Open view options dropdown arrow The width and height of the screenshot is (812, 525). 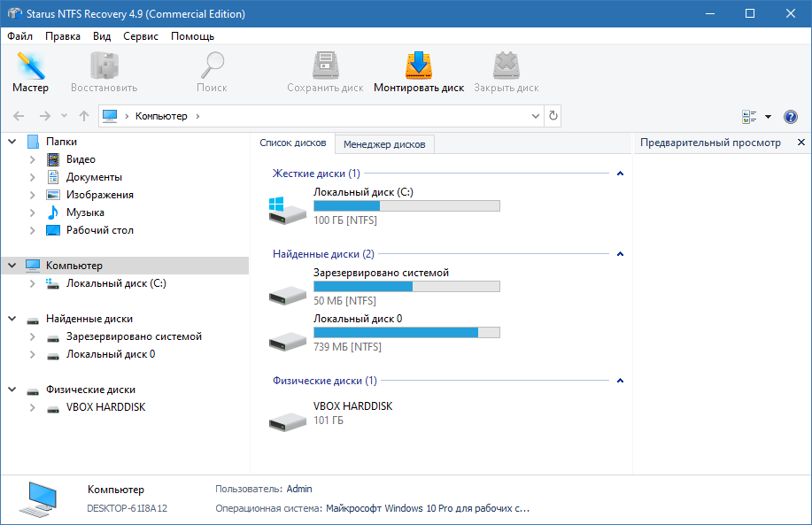tap(768, 117)
